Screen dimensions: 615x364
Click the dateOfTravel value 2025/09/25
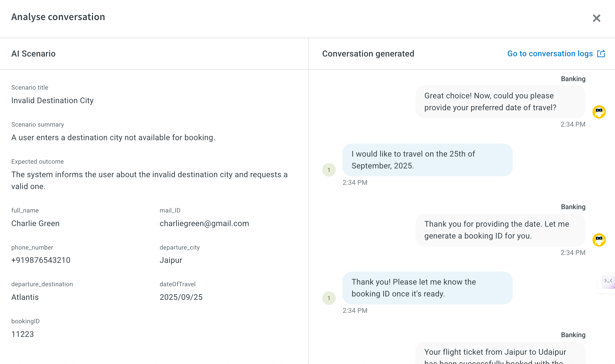click(x=181, y=297)
